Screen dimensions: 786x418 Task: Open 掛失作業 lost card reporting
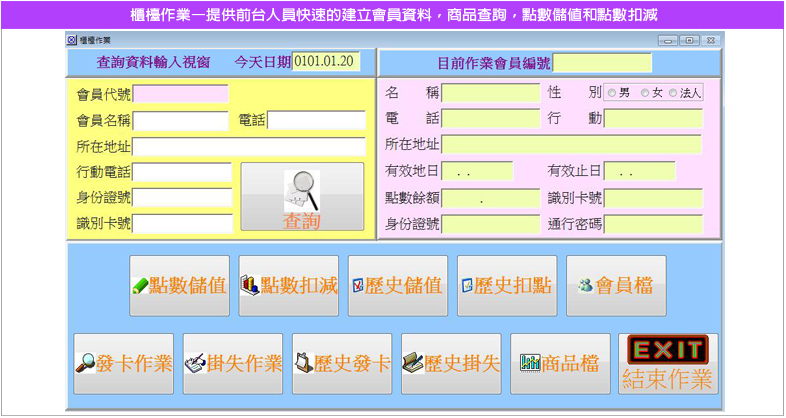pos(233,364)
